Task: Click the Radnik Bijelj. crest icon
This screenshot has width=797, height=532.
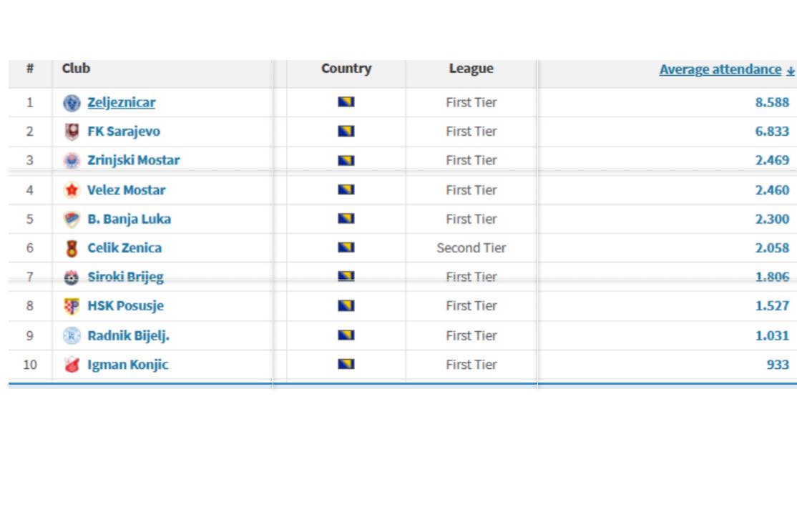Action: 72,335
